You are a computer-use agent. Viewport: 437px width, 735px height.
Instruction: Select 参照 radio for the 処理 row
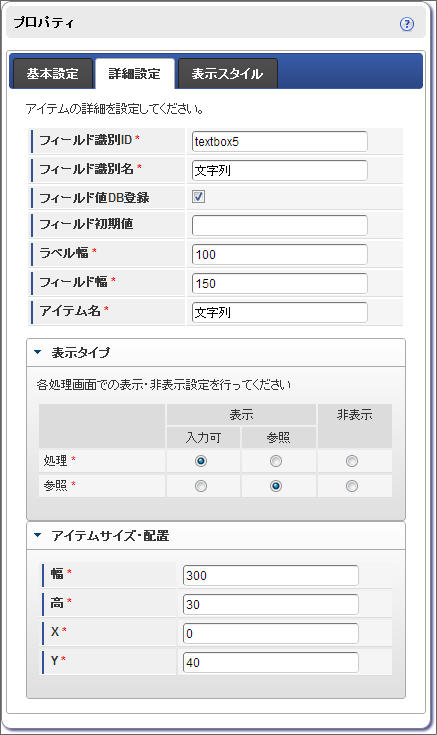276,461
